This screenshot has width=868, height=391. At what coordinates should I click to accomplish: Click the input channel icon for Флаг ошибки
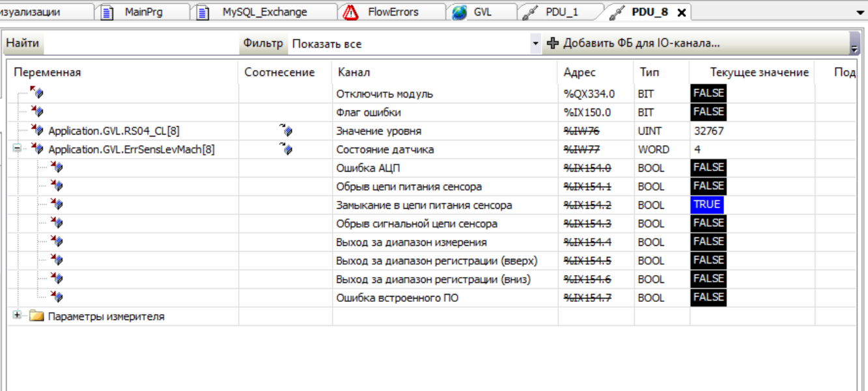[x=36, y=113]
